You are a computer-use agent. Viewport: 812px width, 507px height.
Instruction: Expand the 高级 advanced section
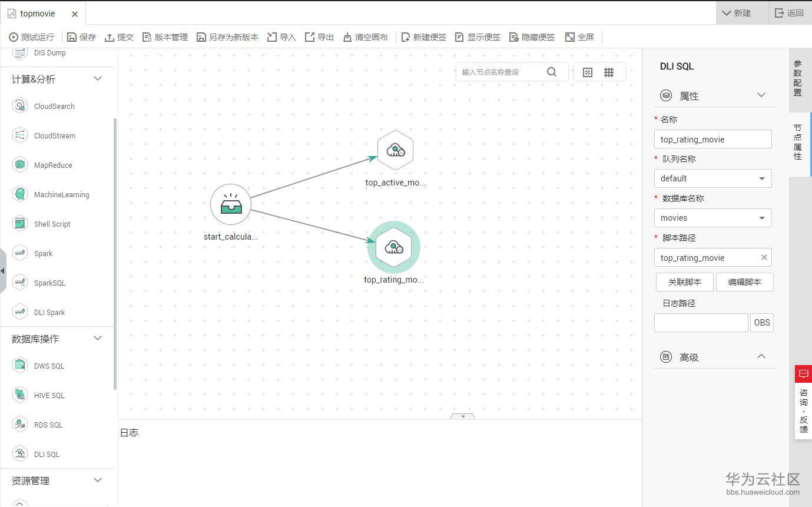(761, 356)
